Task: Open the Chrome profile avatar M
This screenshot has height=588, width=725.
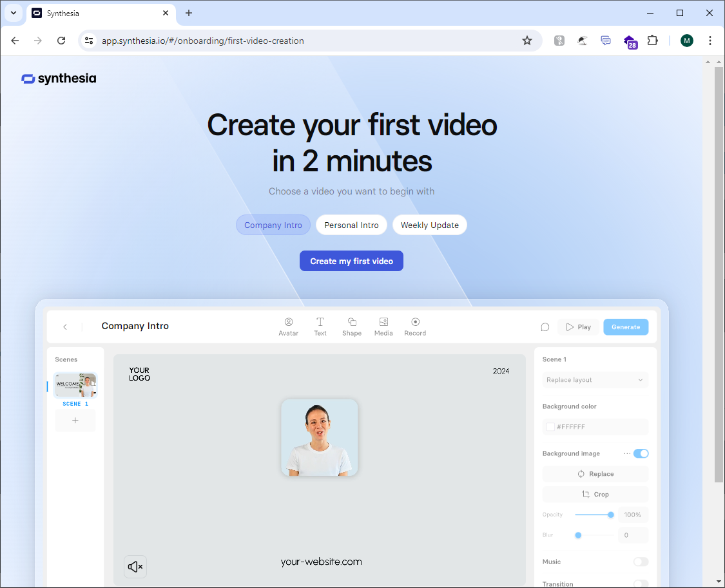Action: (x=686, y=41)
